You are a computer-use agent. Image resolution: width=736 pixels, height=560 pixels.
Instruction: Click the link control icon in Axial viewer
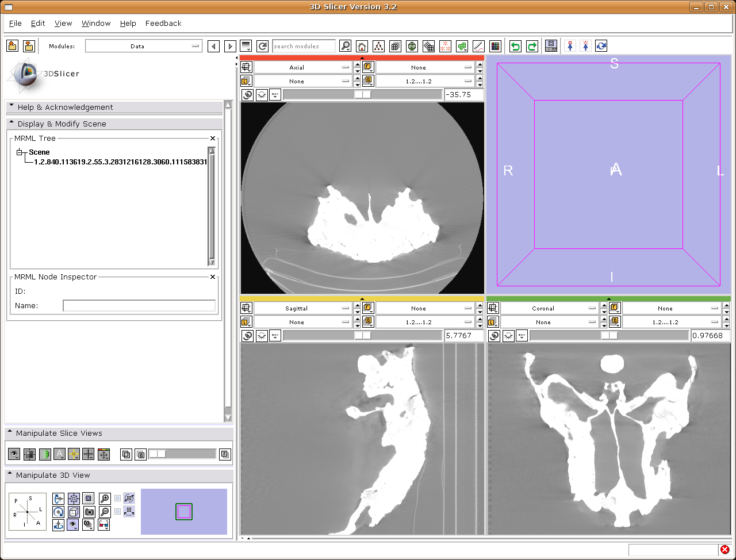[247, 95]
